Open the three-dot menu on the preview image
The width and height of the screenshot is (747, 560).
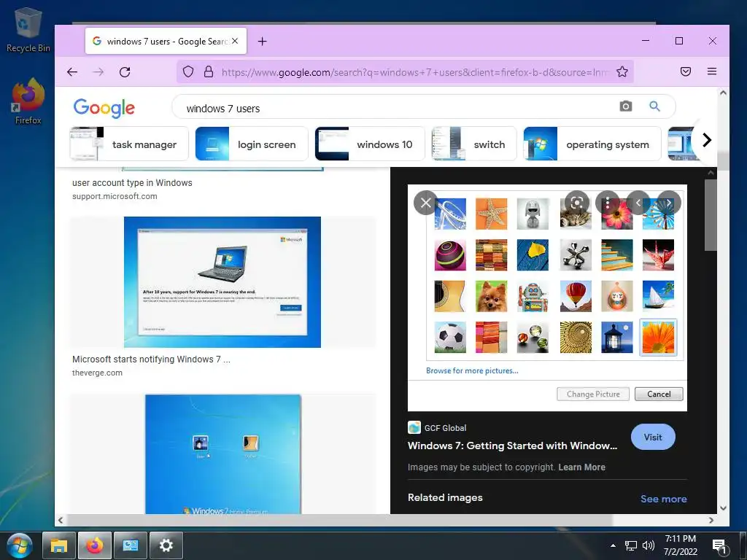[x=608, y=203]
